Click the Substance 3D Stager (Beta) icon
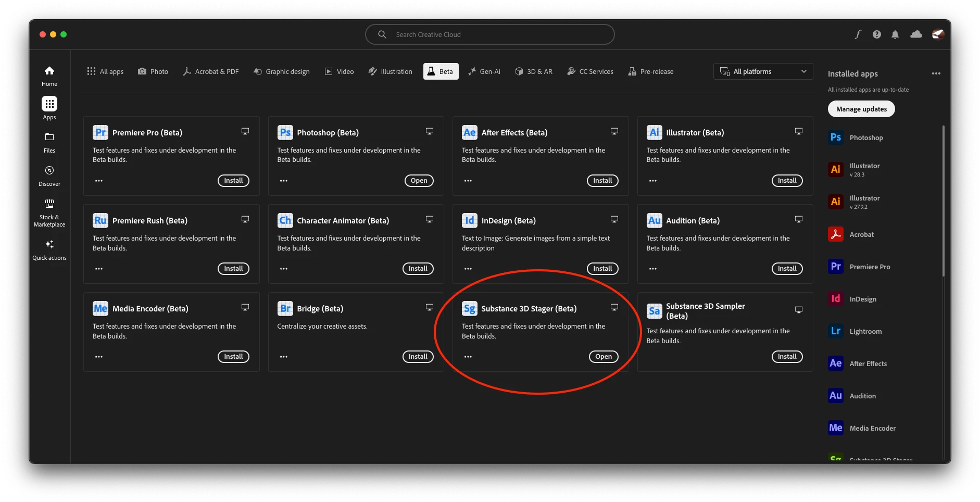This screenshot has height=502, width=980. point(470,308)
